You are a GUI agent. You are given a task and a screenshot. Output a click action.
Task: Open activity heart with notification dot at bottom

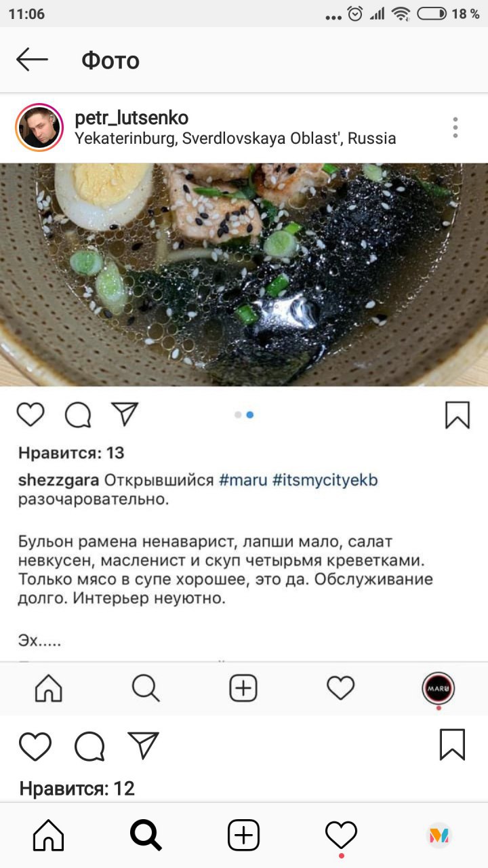coord(341,836)
